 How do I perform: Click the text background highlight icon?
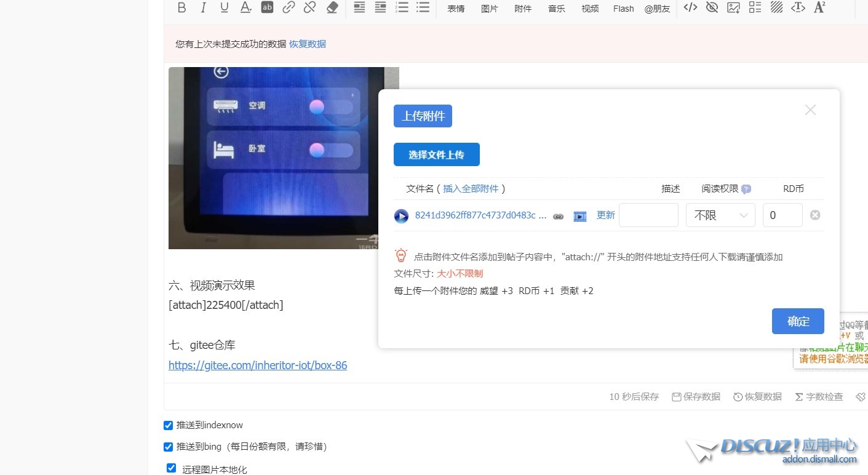pos(267,7)
